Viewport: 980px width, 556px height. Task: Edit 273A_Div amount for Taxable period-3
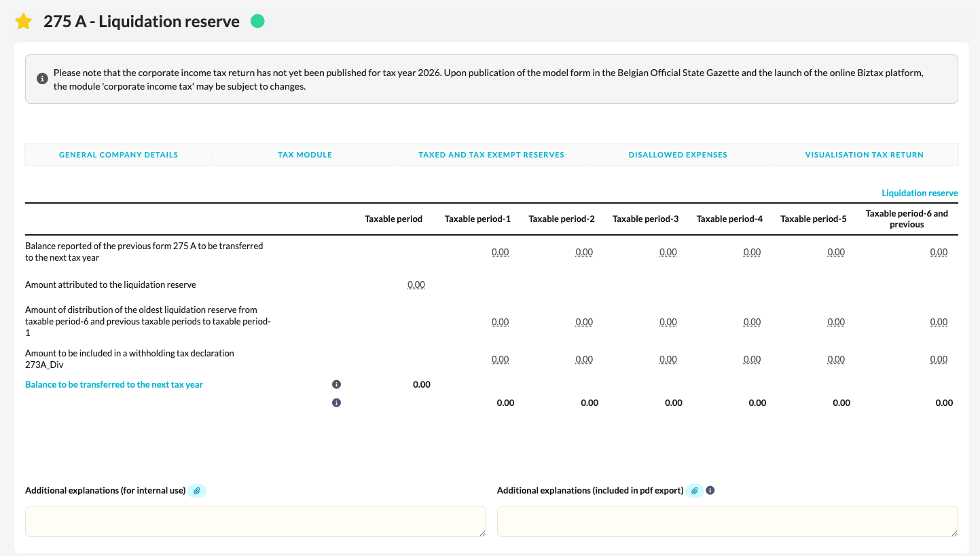(x=668, y=359)
